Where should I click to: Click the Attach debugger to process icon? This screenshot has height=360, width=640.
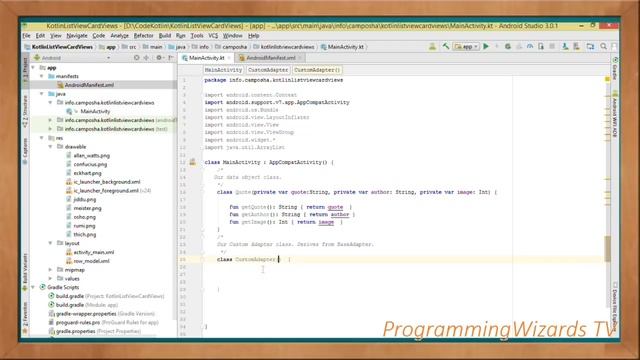[x=541, y=47]
